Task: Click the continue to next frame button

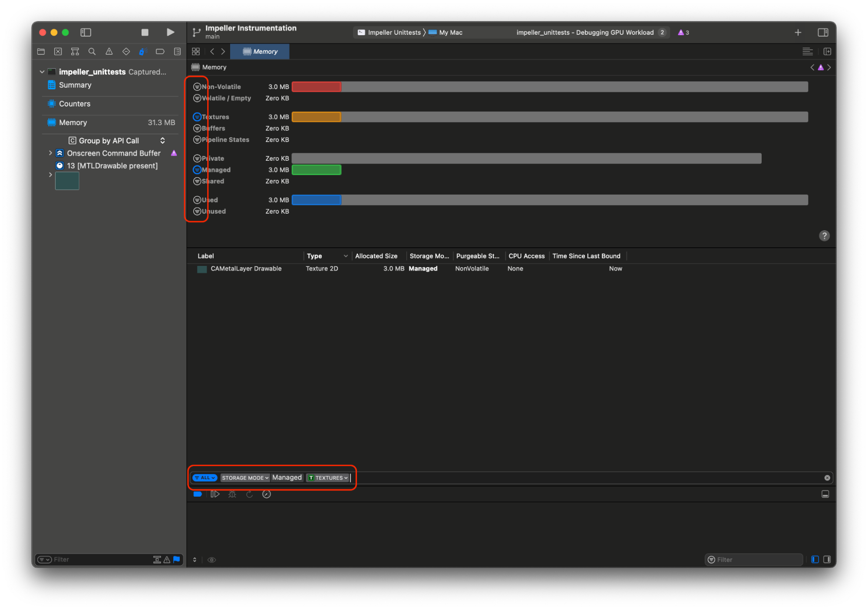Action: click(215, 494)
